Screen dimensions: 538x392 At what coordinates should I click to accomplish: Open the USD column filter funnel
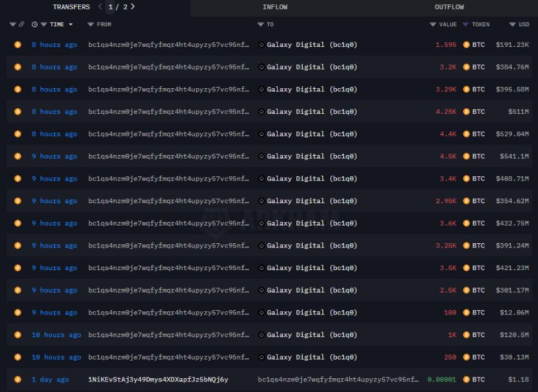point(512,25)
